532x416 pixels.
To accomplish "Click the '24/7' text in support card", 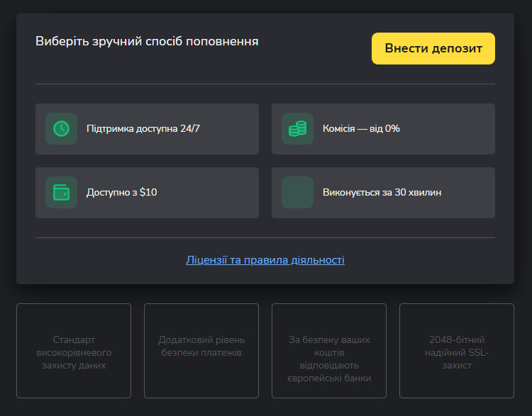I will [191, 129].
